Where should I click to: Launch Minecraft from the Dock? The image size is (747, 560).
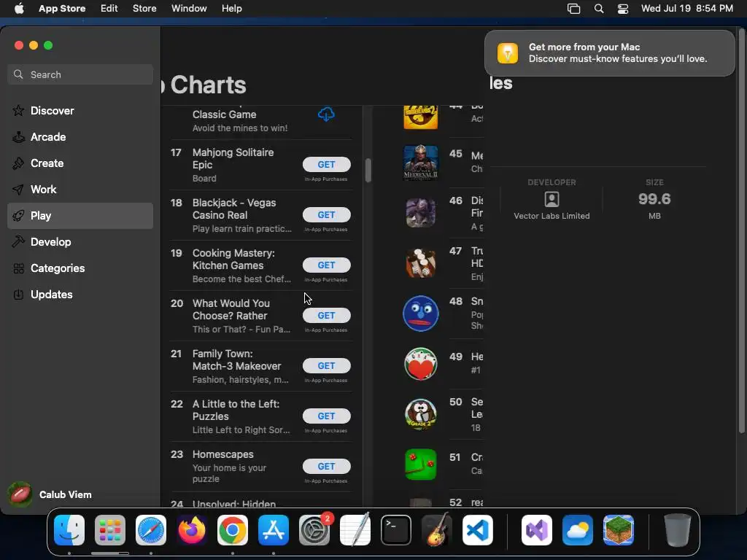(x=619, y=530)
